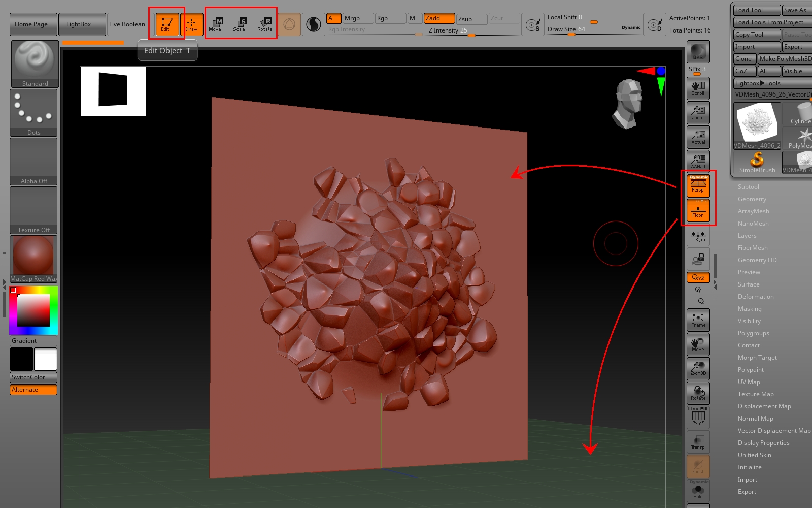The image size is (812, 508).
Task: Toggle Zsub sculpt mode
Action: click(471, 19)
